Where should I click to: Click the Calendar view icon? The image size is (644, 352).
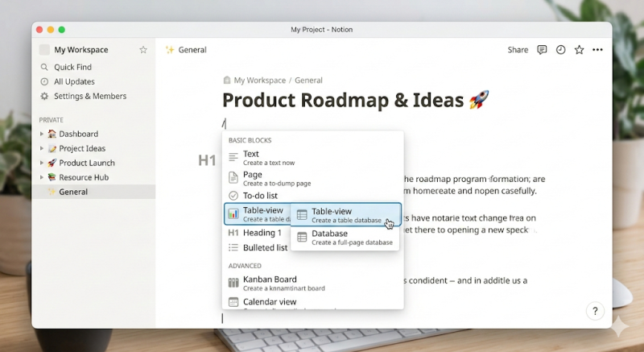pyautogui.click(x=233, y=302)
